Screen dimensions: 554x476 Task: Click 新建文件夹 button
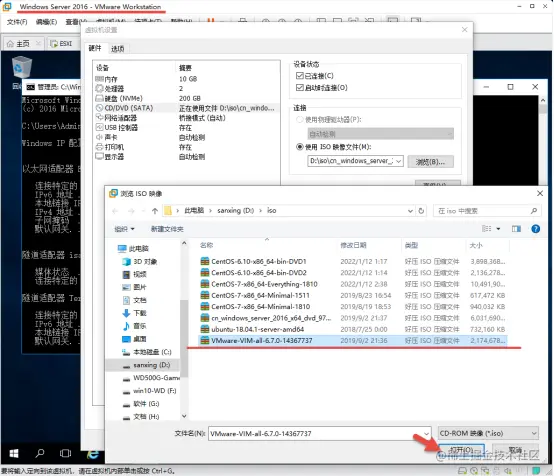click(167, 229)
